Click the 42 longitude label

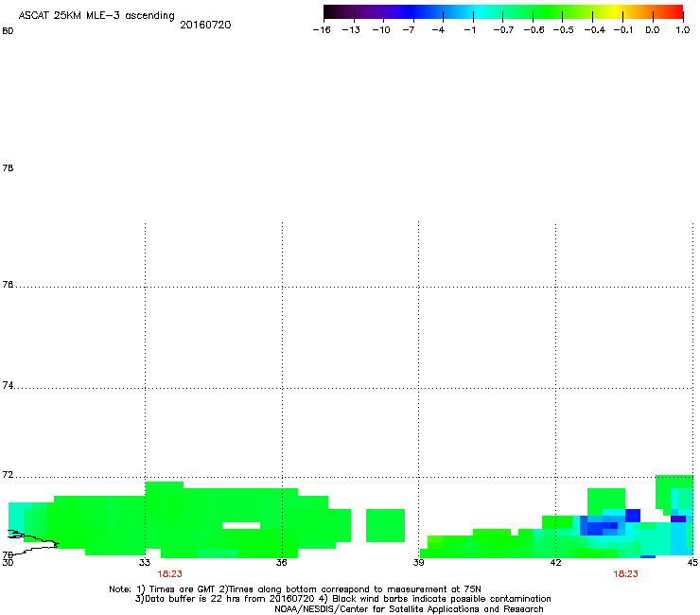(x=555, y=562)
